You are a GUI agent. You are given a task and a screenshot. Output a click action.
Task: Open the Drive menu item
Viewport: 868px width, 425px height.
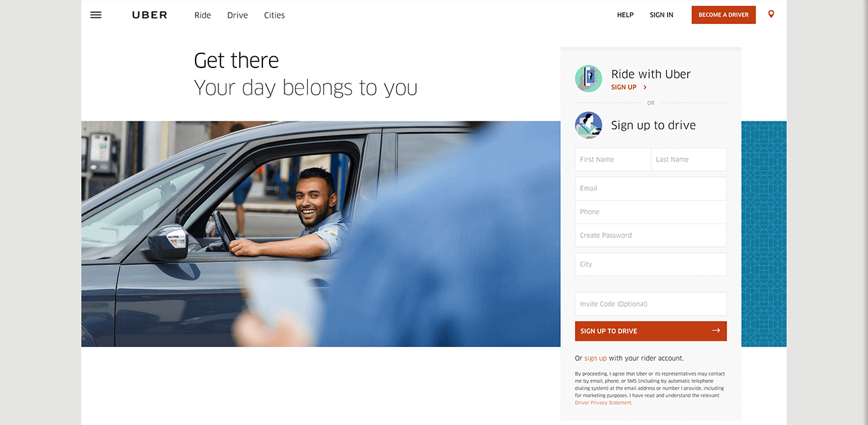coord(237,15)
